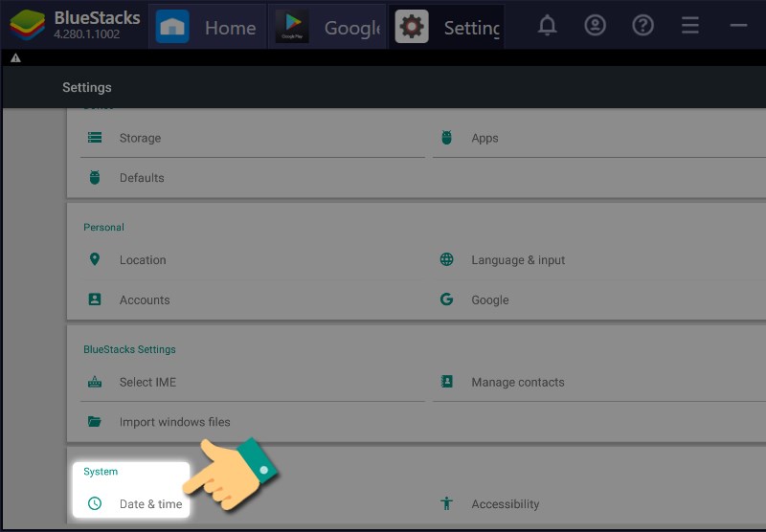Click the Defaults android icon
The width and height of the screenshot is (766, 532).
95,178
